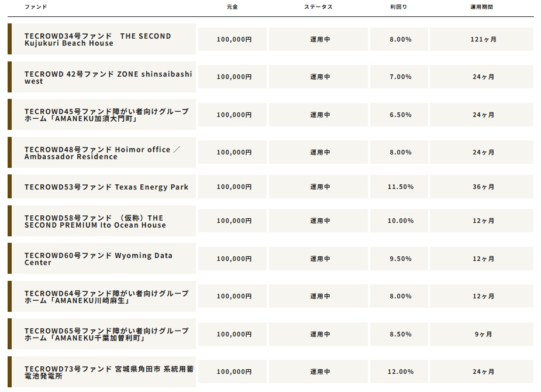Select the 8.00% yield of TECROWD64号ファンド

coord(399,296)
